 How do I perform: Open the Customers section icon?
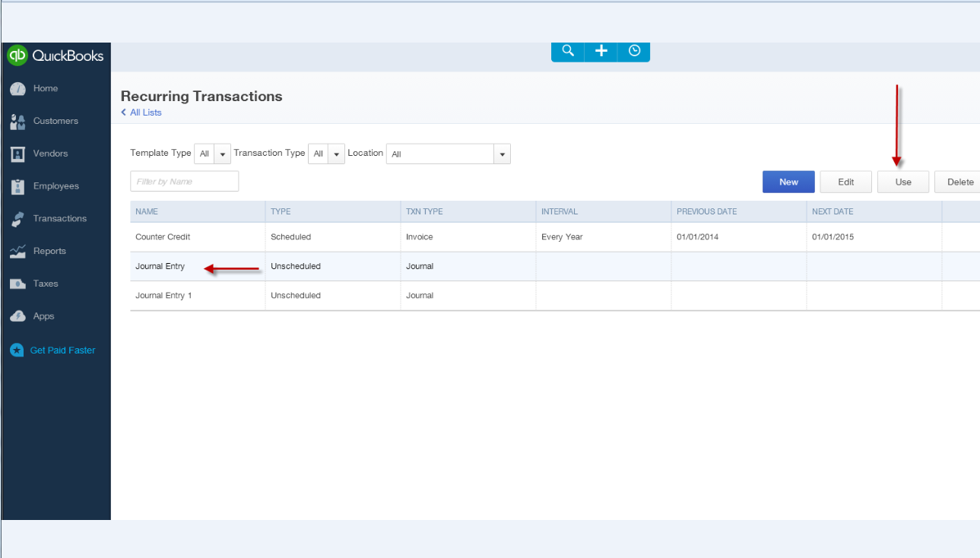click(x=17, y=121)
